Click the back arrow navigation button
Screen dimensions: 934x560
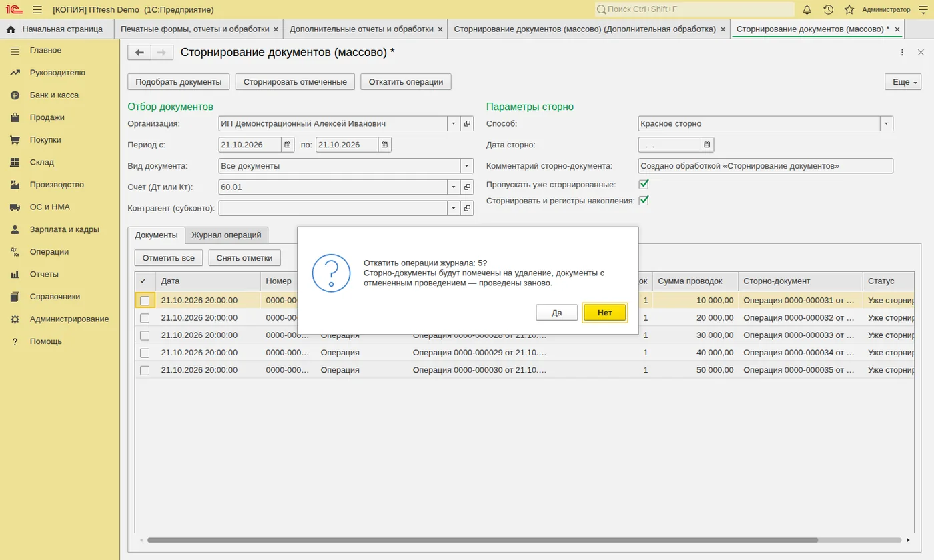point(139,53)
